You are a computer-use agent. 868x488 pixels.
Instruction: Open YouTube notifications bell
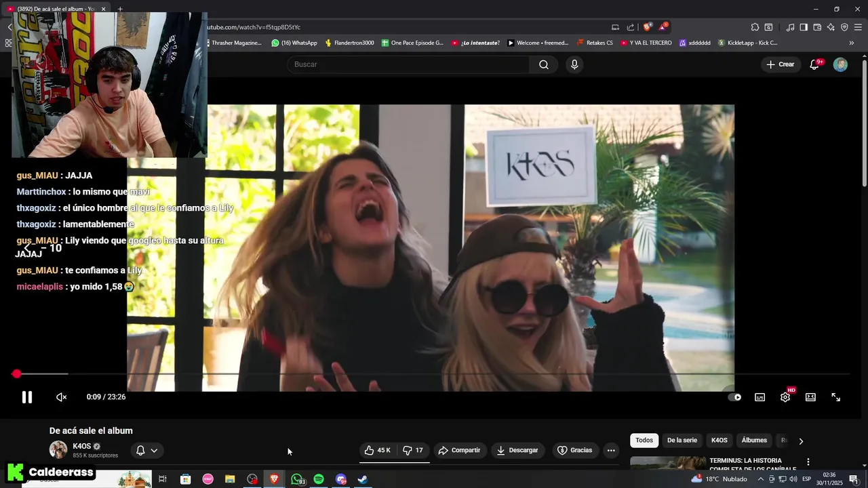point(815,64)
